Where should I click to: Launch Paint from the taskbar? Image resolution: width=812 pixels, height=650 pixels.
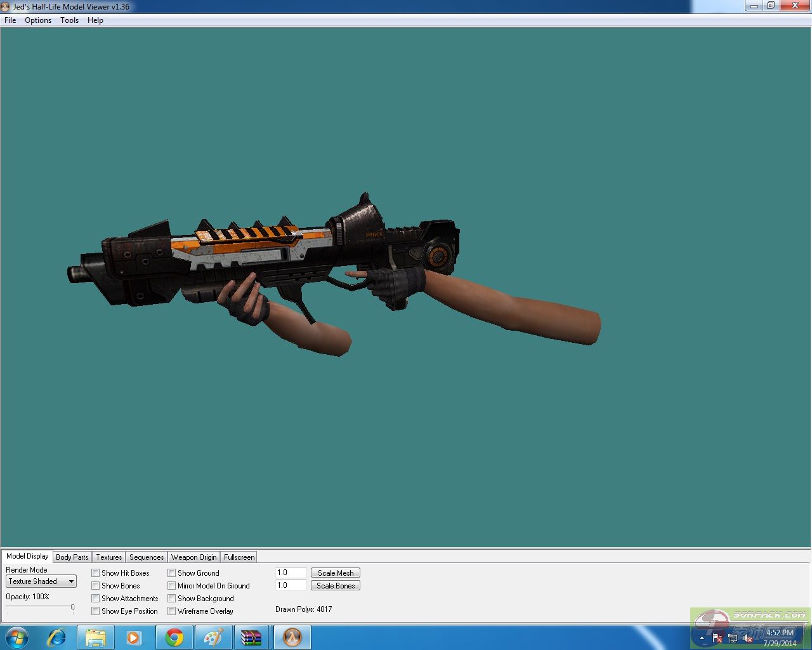pos(213,637)
